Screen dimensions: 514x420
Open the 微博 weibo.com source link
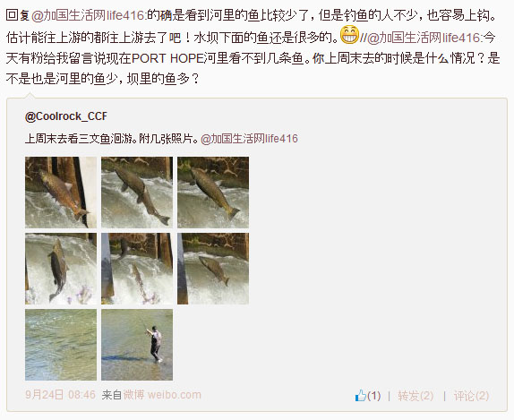162,395
